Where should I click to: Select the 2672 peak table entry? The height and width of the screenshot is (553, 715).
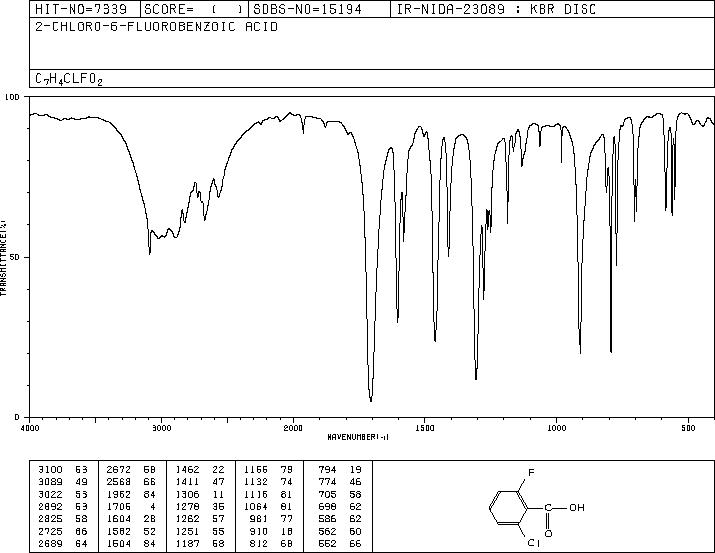pos(131,470)
